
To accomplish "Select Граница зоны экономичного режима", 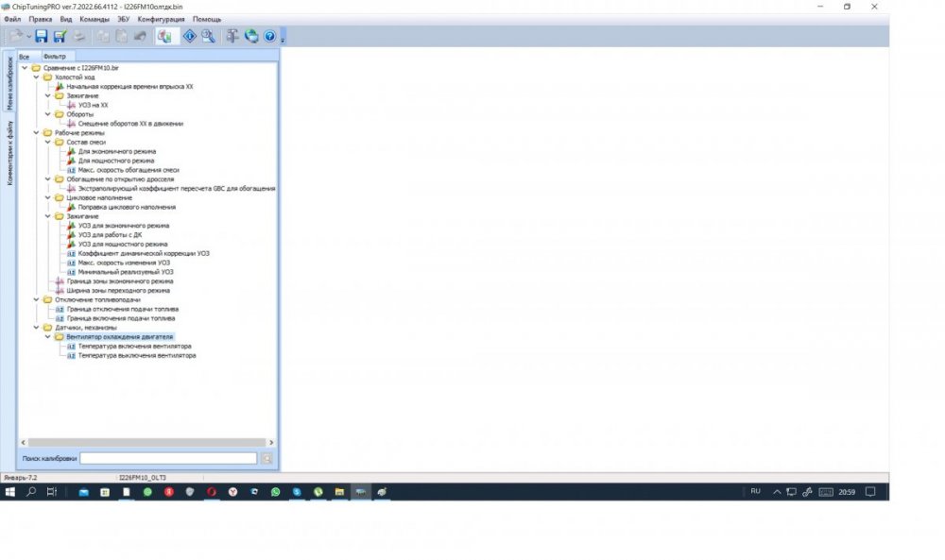I will pyautogui.click(x=120, y=281).
